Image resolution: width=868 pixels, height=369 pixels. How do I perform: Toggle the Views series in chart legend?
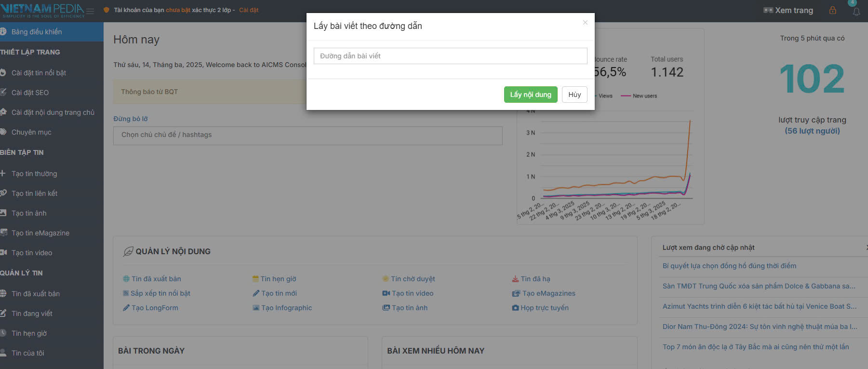604,96
